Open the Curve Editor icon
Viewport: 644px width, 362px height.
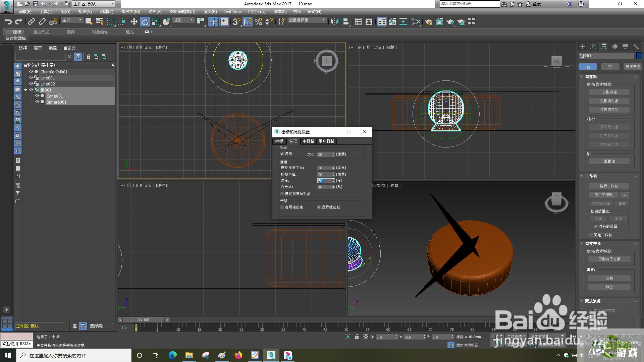click(x=392, y=22)
